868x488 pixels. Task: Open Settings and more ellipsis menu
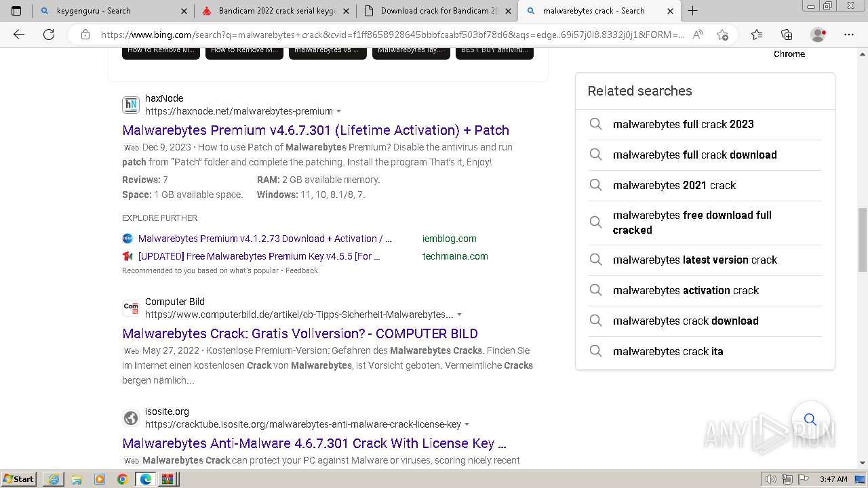(849, 35)
